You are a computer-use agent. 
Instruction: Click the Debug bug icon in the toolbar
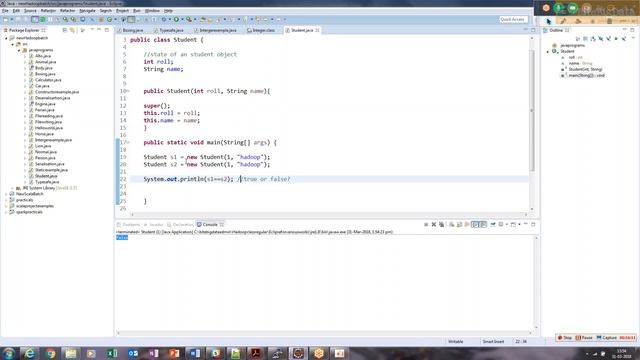coord(164,19)
